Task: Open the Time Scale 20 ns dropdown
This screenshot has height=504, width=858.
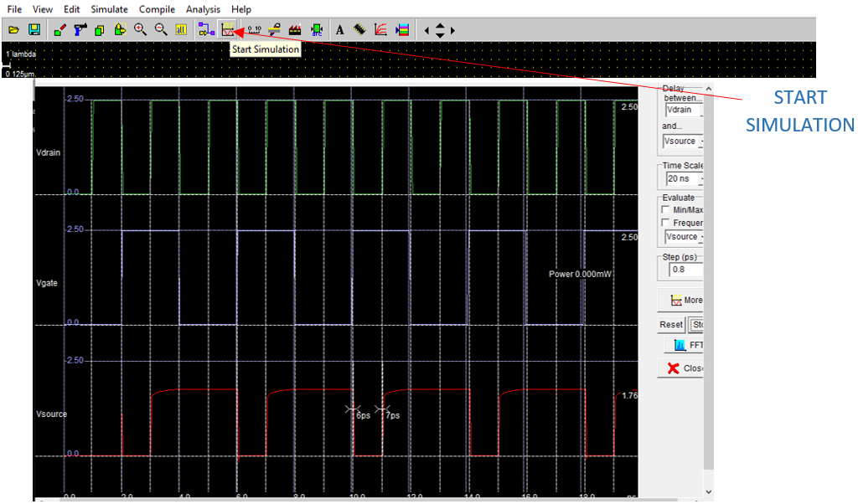Action: (685, 179)
